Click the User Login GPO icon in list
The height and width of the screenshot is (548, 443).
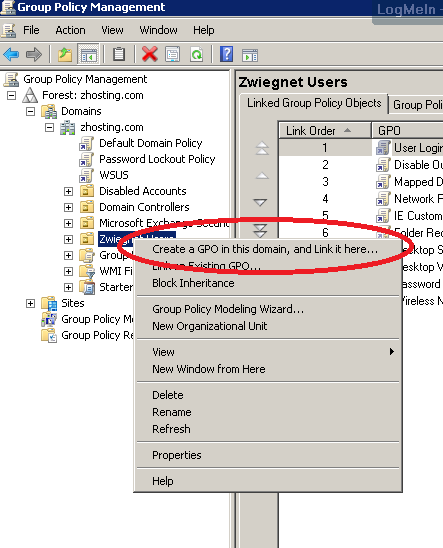[x=383, y=148]
